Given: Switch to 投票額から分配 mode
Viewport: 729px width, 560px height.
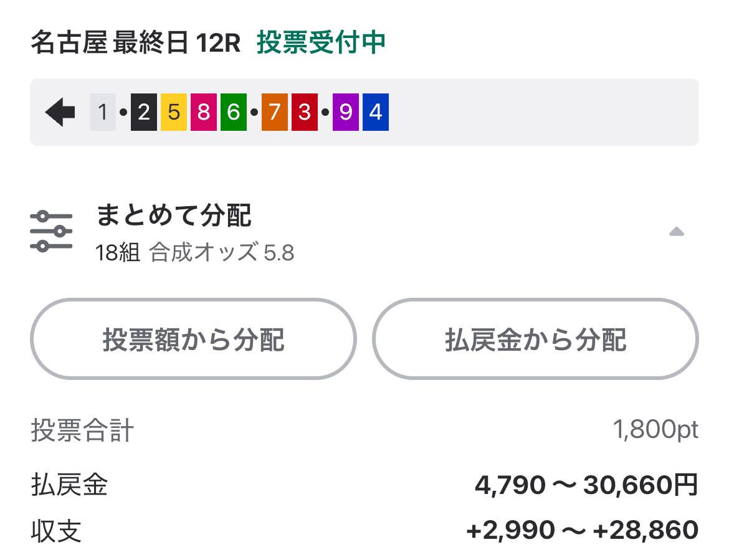Looking at the screenshot, I should coord(193,339).
